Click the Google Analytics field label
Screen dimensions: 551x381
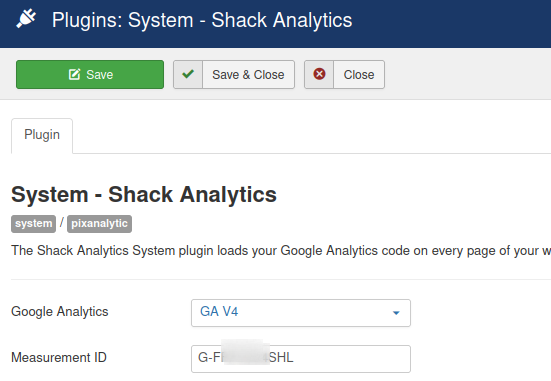pos(60,312)
